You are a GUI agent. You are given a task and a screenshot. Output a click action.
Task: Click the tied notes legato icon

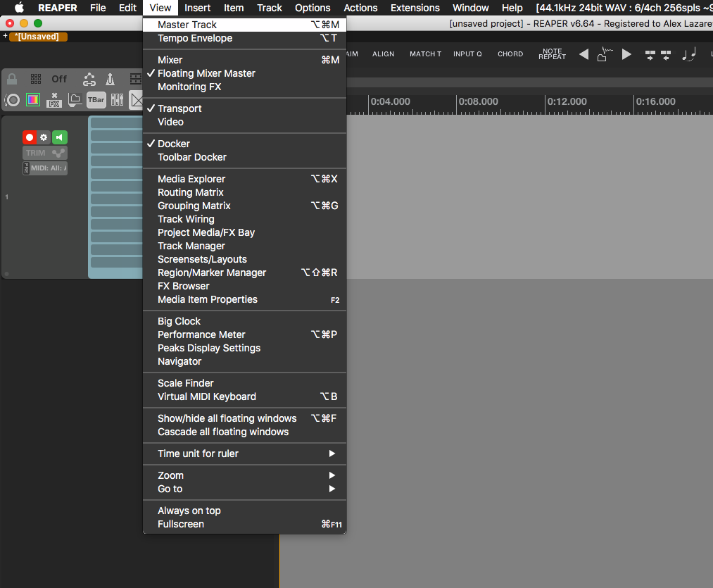(689, 55)
